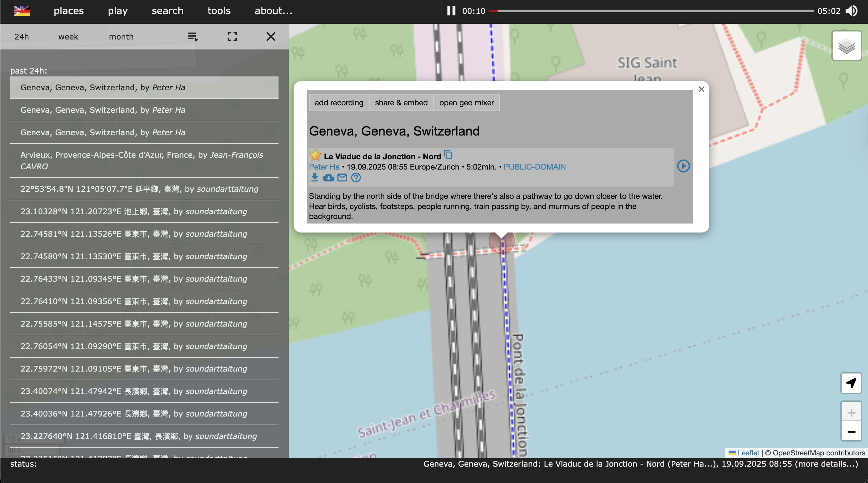868x483 pixels.
Task: Email the recording author
Action: tap(342, 178)
